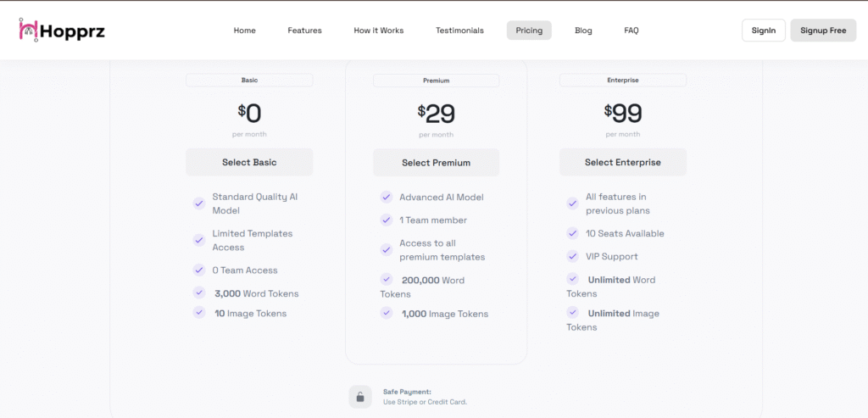Image resolution: width=868 pixels, height=418 pixels.
Task: Go to the Home nav item
Action: pos(245,31)
